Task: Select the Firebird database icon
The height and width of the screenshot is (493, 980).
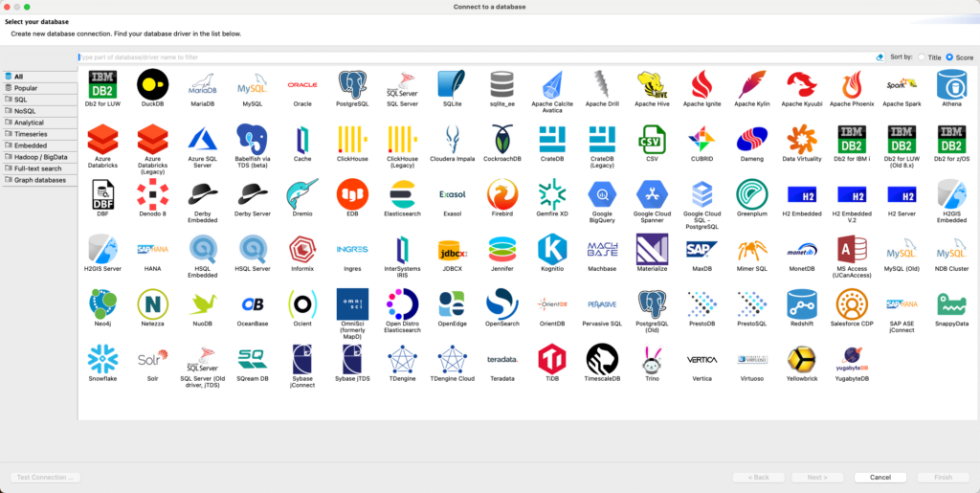Action: coord(501,195)
